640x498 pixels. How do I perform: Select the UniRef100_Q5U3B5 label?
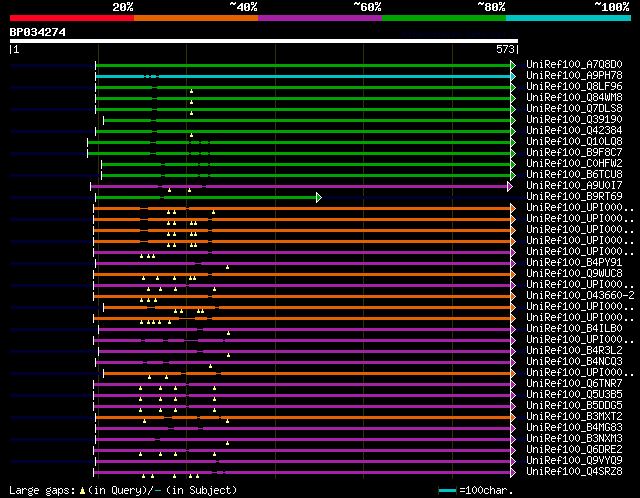pyautogui.click(x=574, y=395)
